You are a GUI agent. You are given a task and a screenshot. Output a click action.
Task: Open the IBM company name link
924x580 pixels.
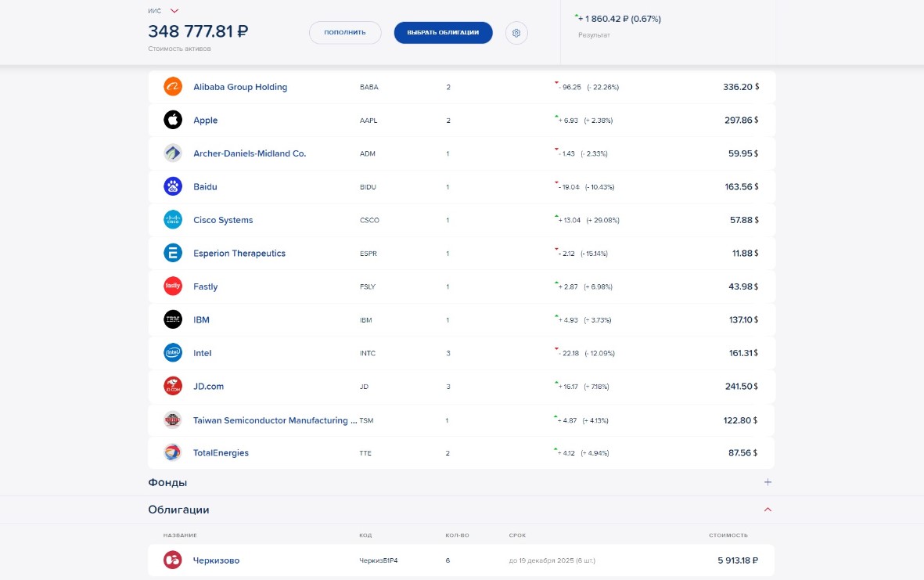click(202, 319)
